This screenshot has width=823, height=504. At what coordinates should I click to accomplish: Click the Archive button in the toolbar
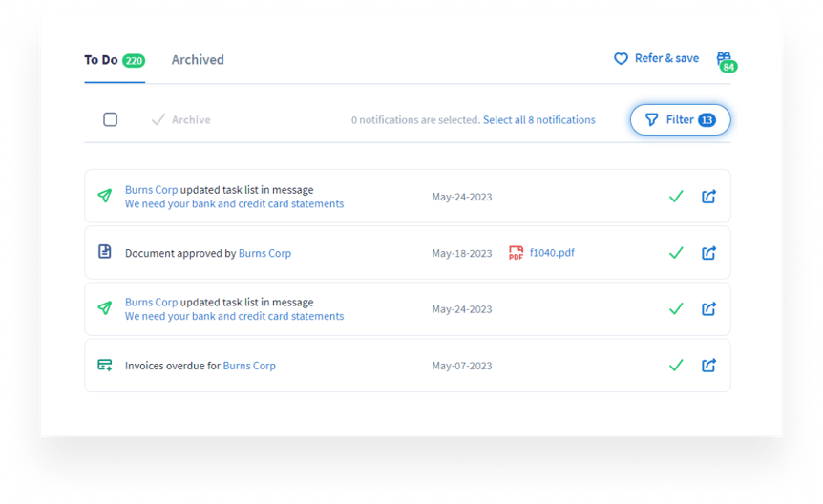point(181,119)
